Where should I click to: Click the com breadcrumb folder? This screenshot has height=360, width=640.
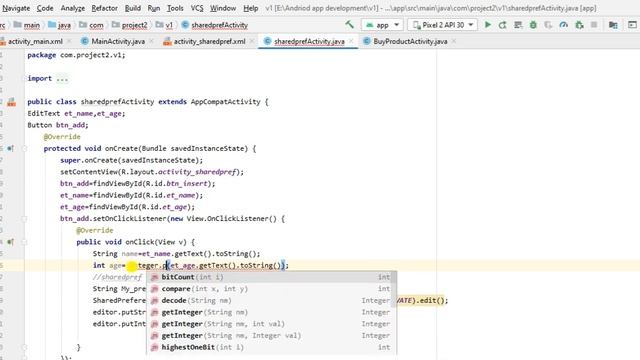[x=91, y=25]
